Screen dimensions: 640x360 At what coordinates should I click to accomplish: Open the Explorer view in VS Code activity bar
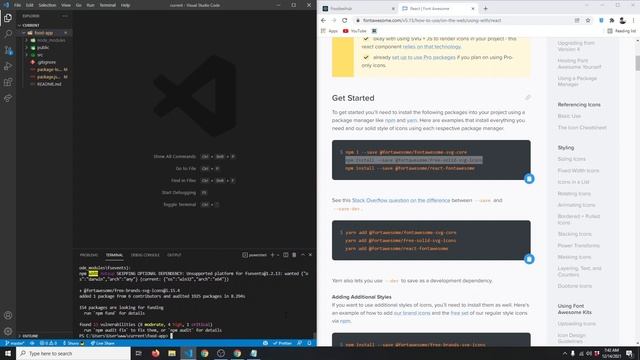click(8, 18)
